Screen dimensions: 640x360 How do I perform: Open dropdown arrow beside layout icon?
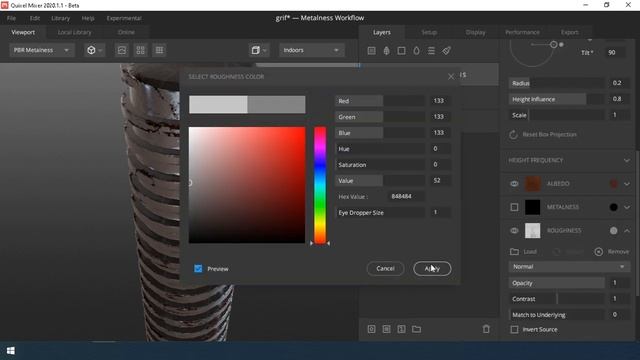[264, 51]
